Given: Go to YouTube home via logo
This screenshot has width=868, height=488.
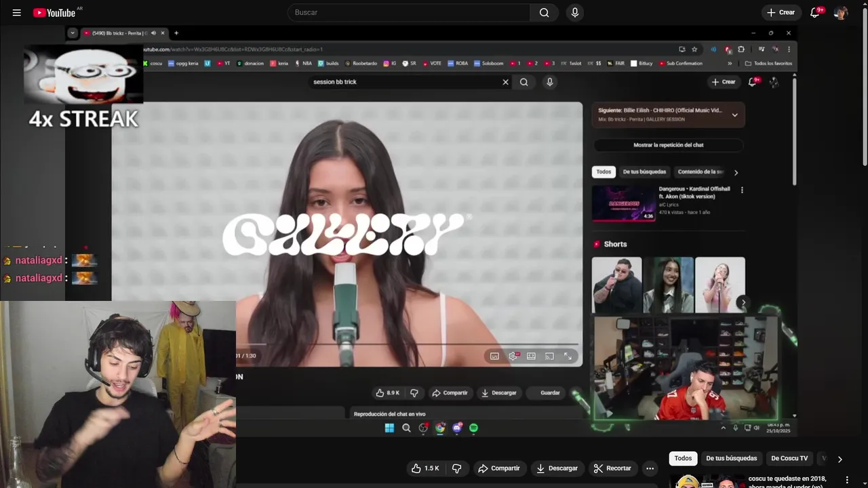Looking at the screenshot, I should pyautogui.click(x=54, y=12).
